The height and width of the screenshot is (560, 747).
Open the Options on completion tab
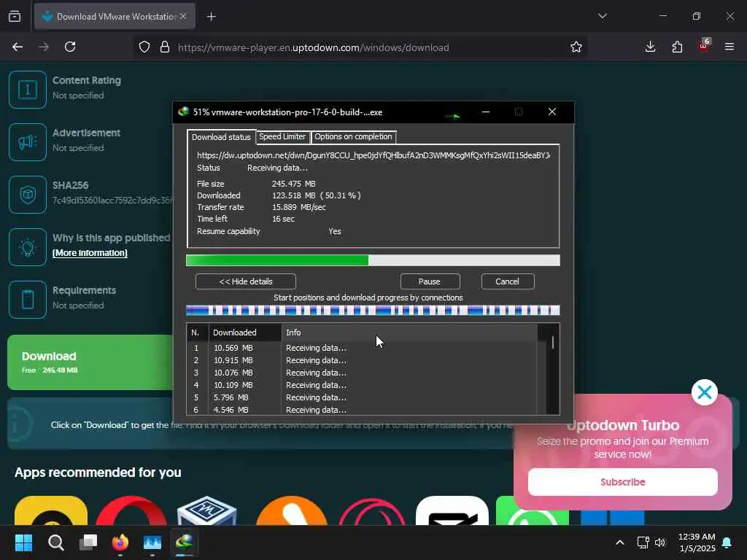point(353,136)
